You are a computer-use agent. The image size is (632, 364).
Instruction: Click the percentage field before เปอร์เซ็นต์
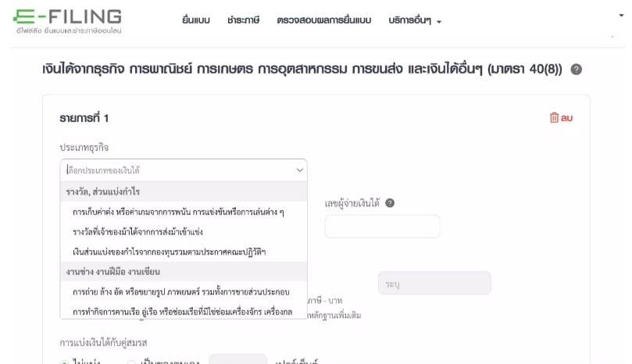237,359
